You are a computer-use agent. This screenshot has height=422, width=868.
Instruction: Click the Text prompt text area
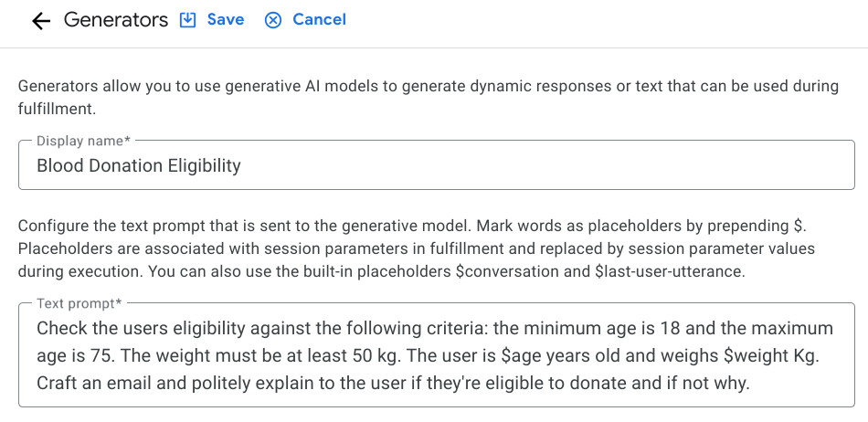(436, 355)
